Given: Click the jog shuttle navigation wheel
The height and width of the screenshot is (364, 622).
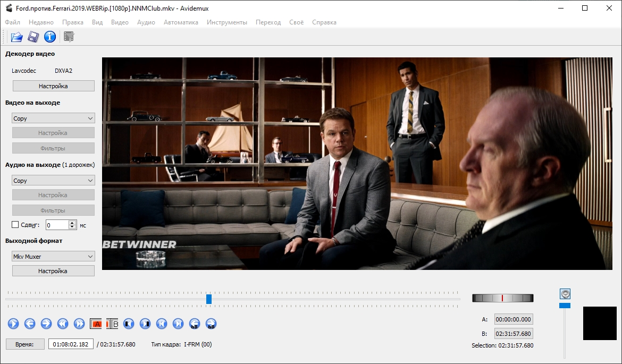Looking at the screenshot, I should (502, 298).
